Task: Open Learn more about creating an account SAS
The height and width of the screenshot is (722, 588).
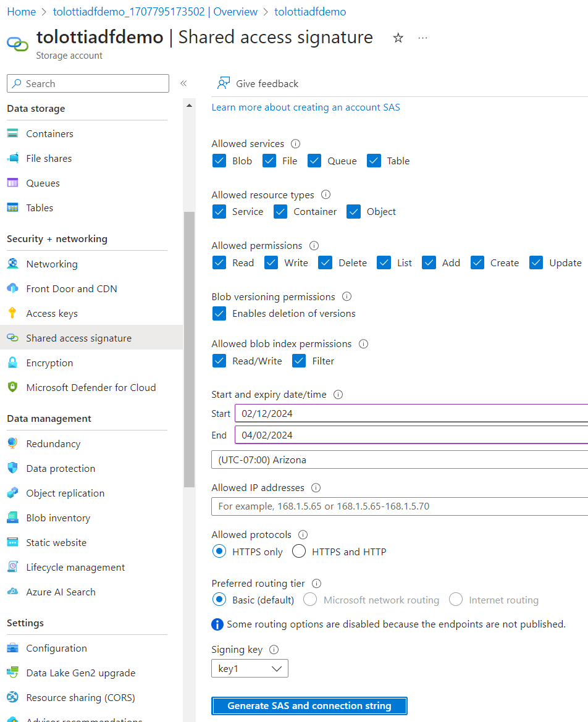Action: pyautogui.click(x=306, y=107)
